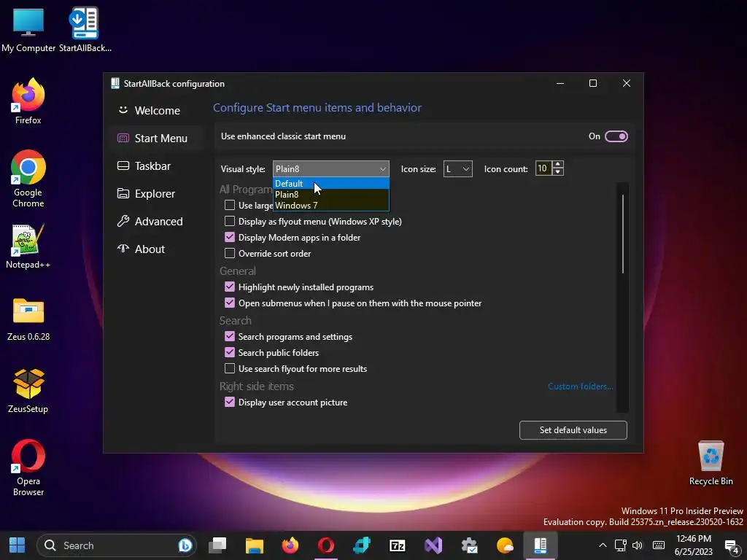This screenshot has height=560, width=747.
Task: Select Start Menu section in sidebar
Action: pyautogui.click(x=157, y=138)
